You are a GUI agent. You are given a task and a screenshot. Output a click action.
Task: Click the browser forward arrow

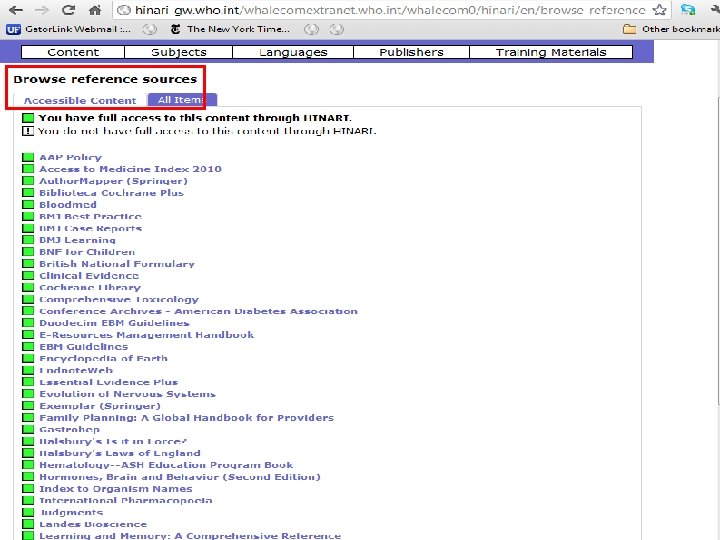click(x=42, y=10)
